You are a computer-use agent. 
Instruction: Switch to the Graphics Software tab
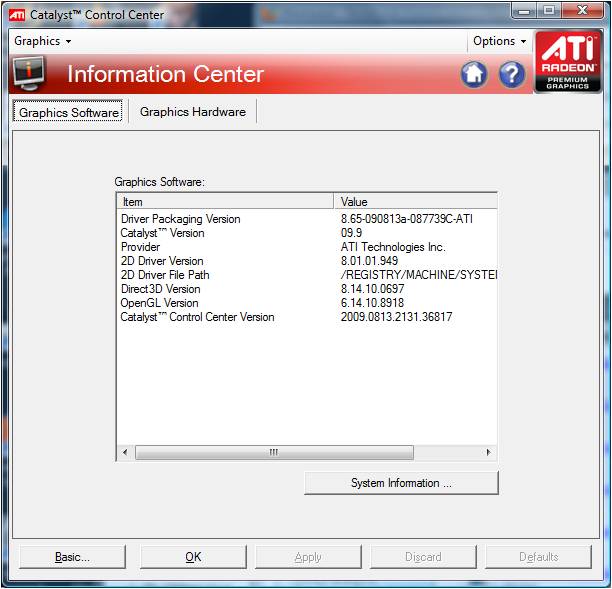(x=68, y=112)
